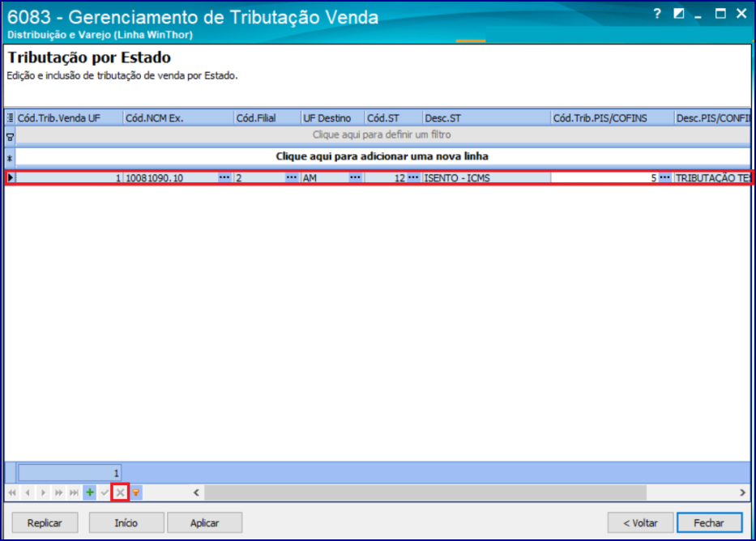
Task: Click the Início button
Action: point(126,522)
